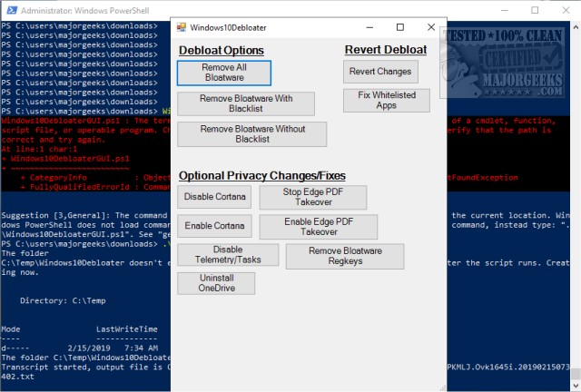The image size is (581, 392).
Task: Click red 'At line:1 char:1' error text
Action: 39,149
